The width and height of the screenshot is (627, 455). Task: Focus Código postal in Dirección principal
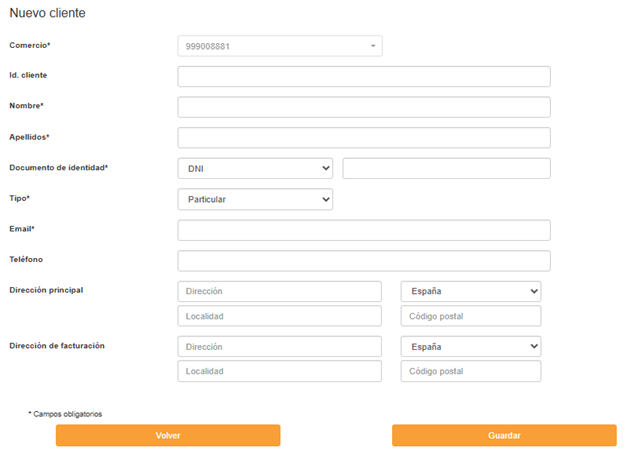[x=470, y=316]
